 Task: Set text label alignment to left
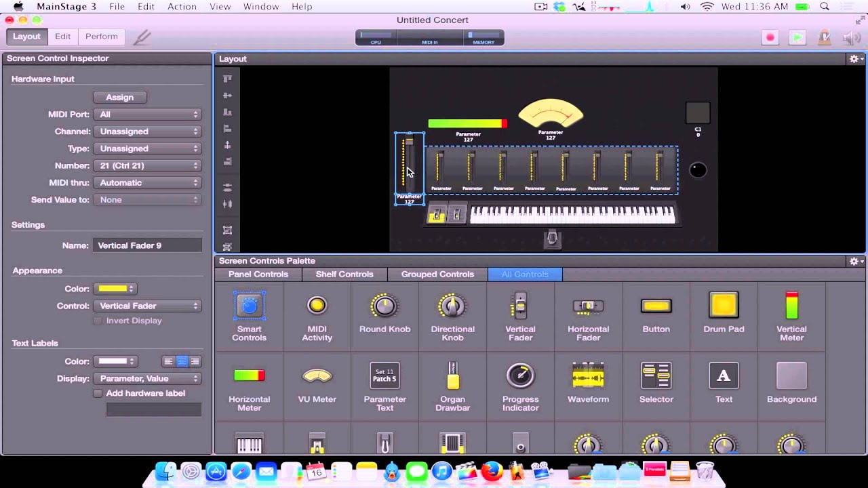[169, 361]
